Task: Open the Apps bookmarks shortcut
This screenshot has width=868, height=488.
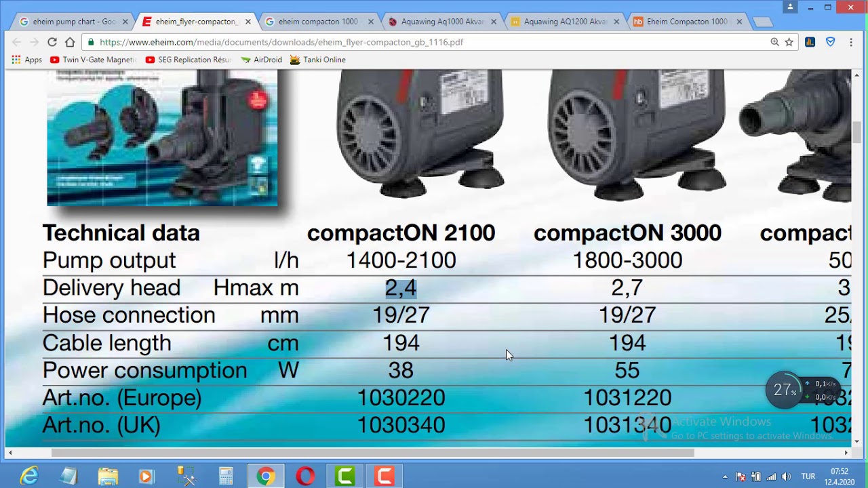Action: 27,60
